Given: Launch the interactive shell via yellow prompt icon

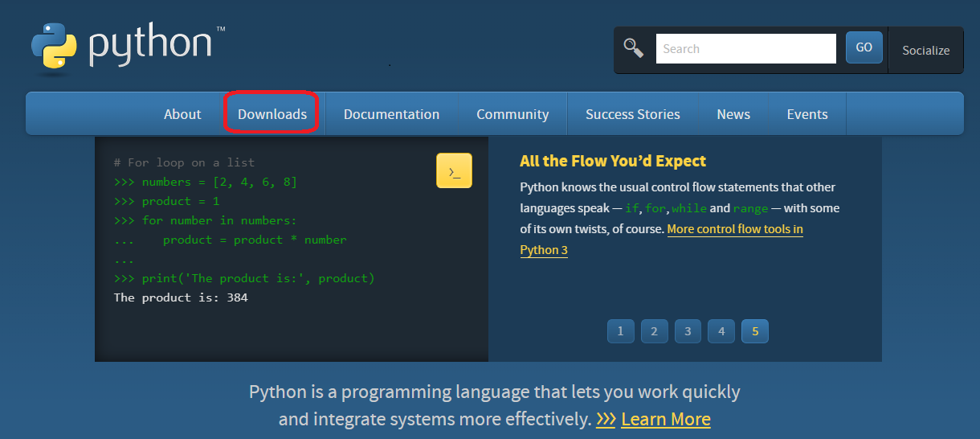Looking at the screenshot, I should click(x=454, y=170).
